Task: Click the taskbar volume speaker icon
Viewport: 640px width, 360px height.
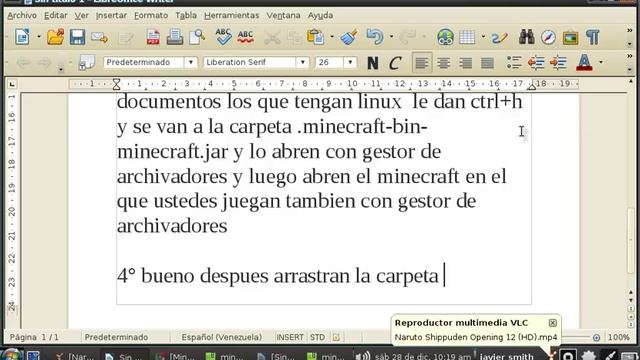Action: tap(363, 356)
